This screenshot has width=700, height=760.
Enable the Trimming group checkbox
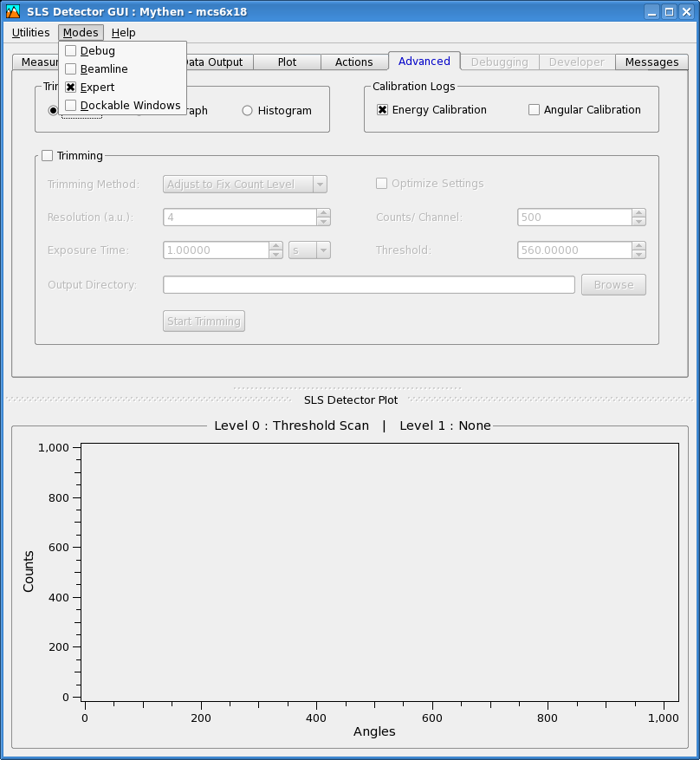48,156
